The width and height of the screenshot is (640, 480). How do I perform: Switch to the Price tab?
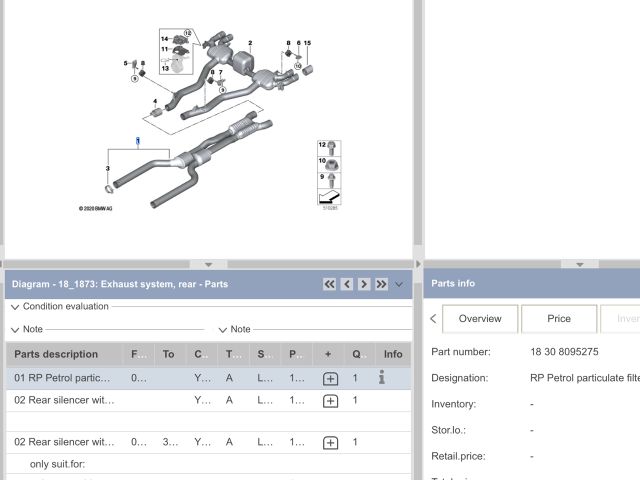coord(559,318)
